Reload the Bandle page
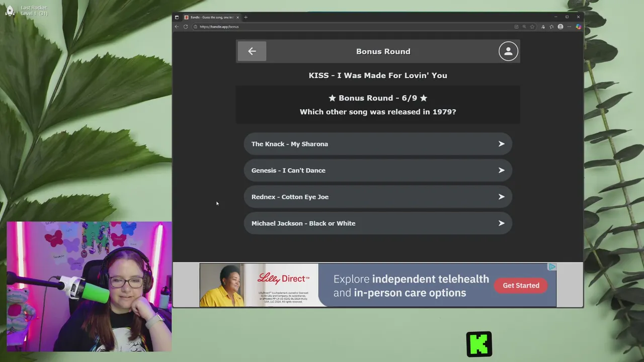This screenshot has height=362, width=644. pyautogui.click(x=186, y=27)
